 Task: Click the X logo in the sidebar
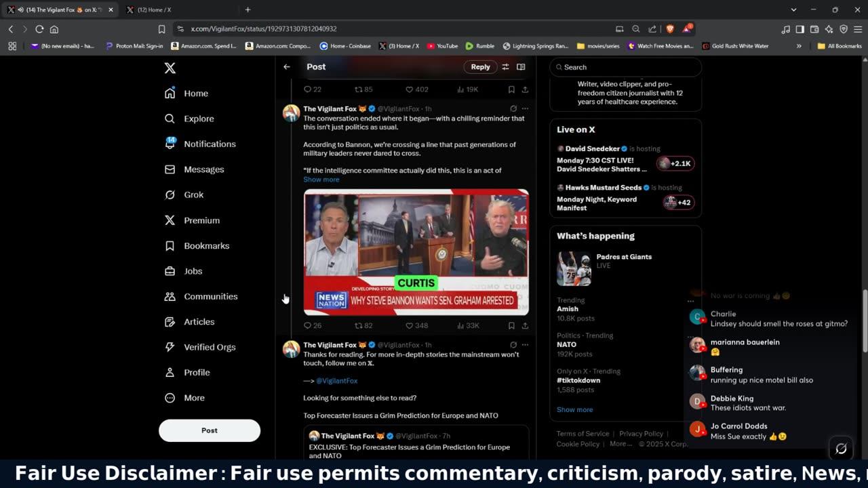[170, 68]
